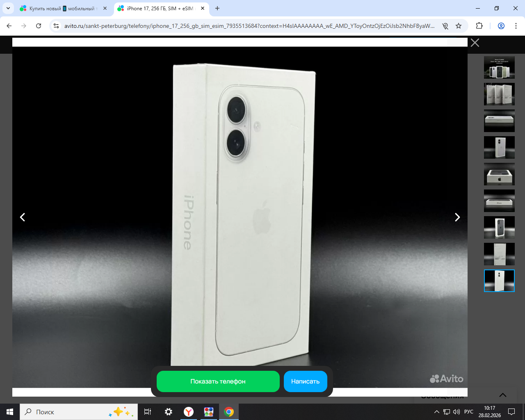
Task: Open the browser Extensions menu
Action: (x=479, y=26)
